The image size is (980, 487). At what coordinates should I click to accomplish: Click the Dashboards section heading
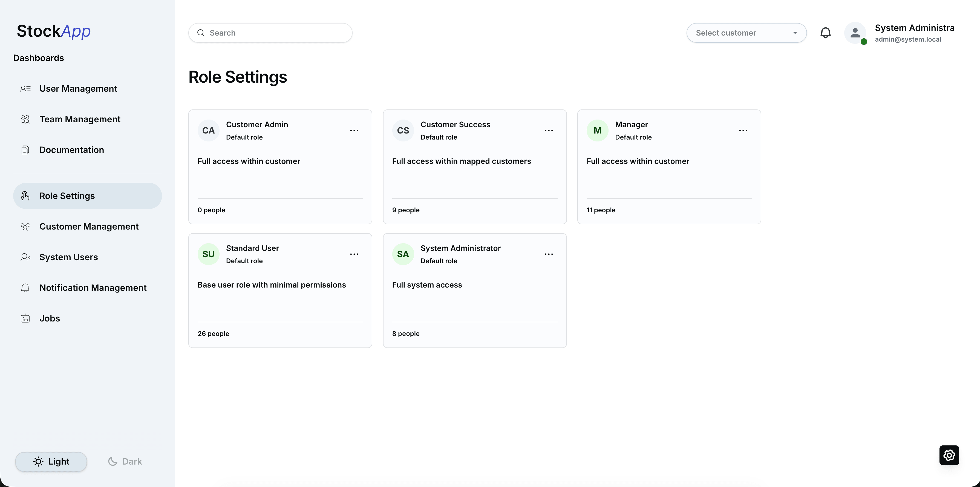[x=38, y=58]
